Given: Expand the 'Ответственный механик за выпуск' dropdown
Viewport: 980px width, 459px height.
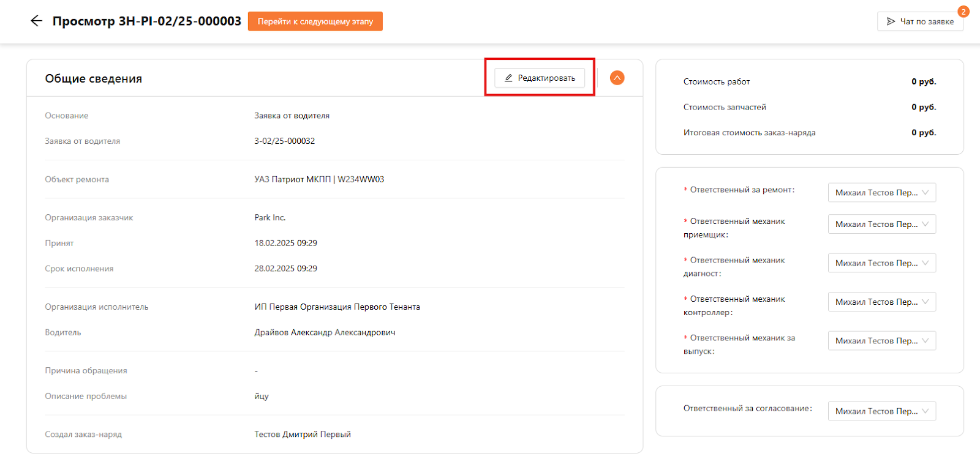Looking at the screenshot, I should 881,340.
